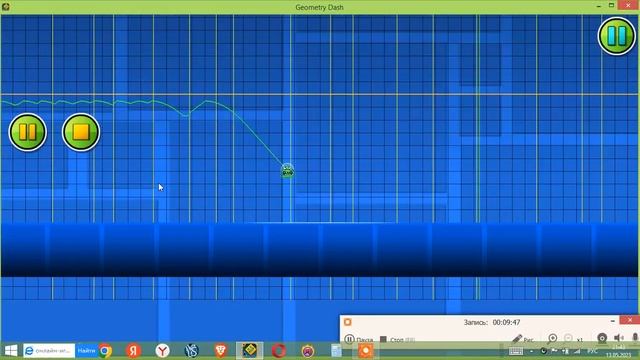The width and height of the screenshot is (640, 360).
Task: Toggle the microphone in the recorder panel
Action: 635,338
